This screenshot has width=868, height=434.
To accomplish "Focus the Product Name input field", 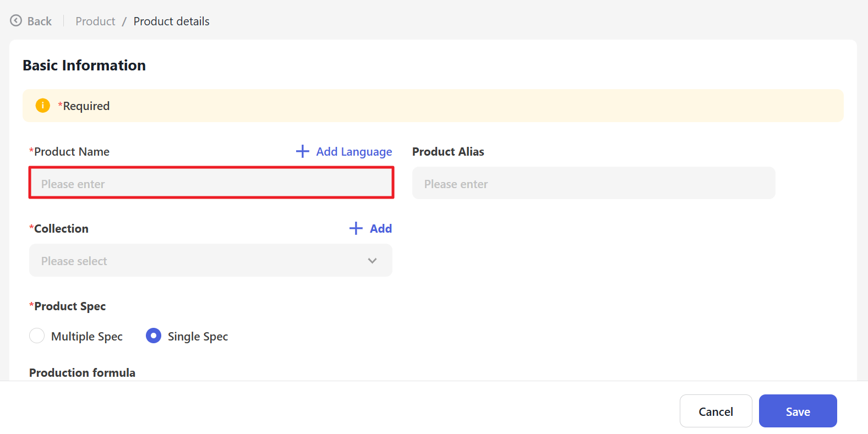I will point(211,183).
